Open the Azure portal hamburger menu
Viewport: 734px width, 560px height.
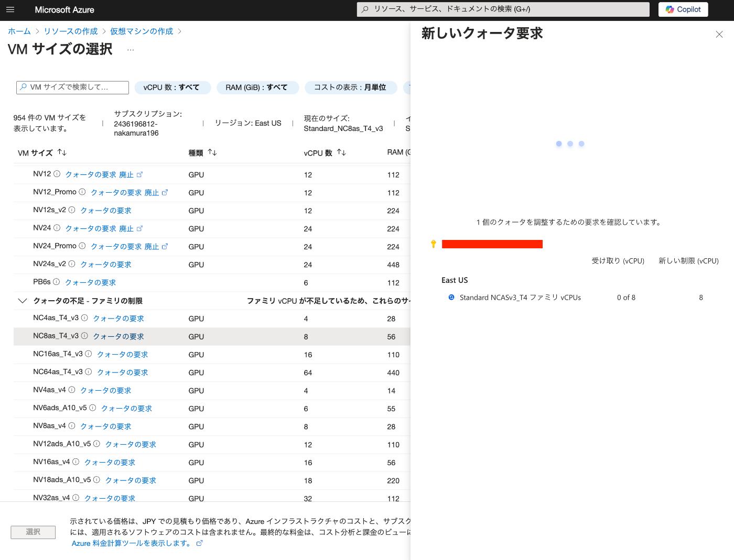tap(10, 9)
